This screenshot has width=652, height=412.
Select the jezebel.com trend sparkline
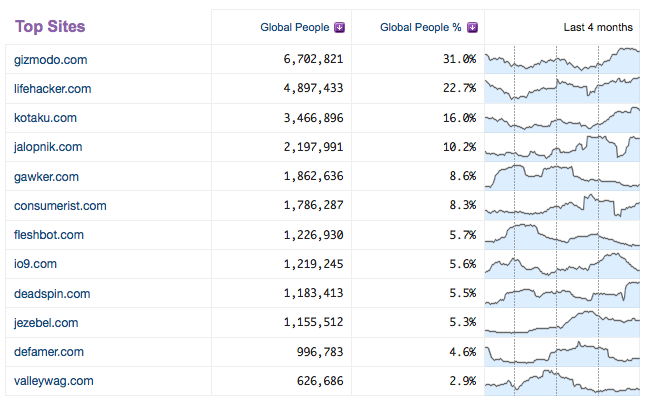[562, 323]
